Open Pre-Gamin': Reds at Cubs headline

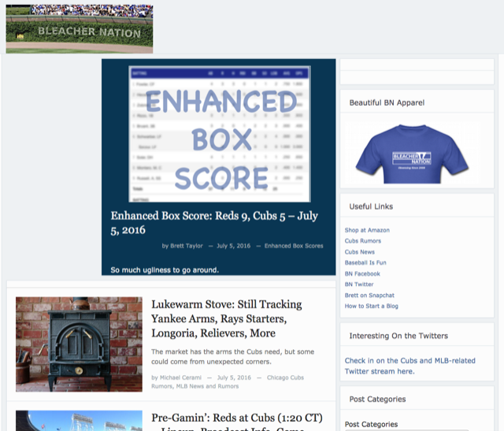pos(237,422)
